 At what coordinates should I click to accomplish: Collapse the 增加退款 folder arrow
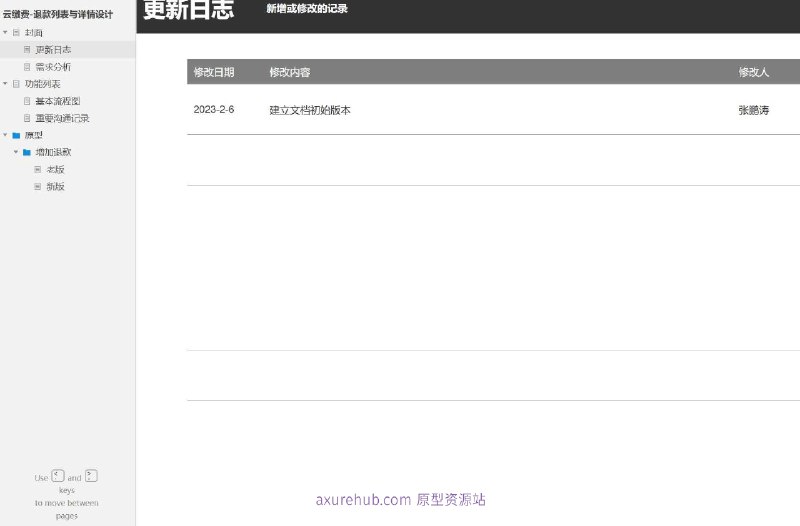(x=16, y=152)
